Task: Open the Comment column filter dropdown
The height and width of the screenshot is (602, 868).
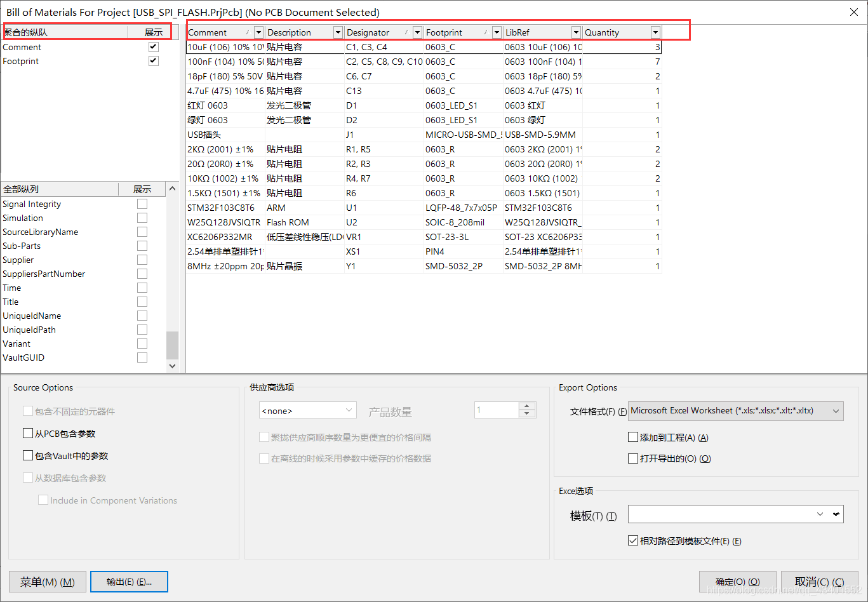Action: coord(258,32)
